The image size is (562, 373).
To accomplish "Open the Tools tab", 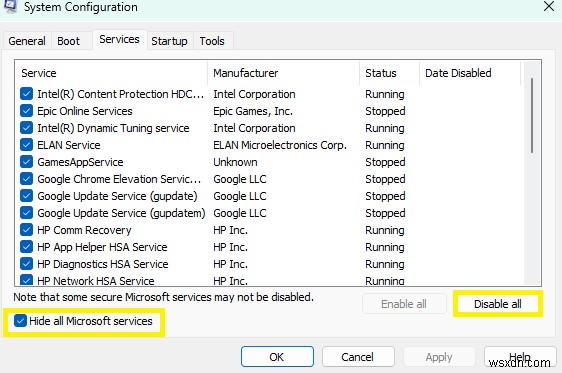I will pos(212,41).
